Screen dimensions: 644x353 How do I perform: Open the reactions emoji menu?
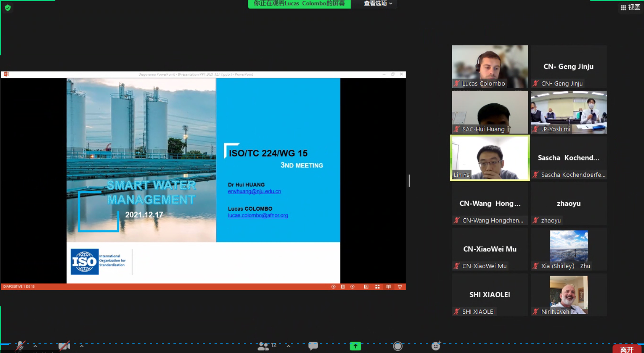436,346
